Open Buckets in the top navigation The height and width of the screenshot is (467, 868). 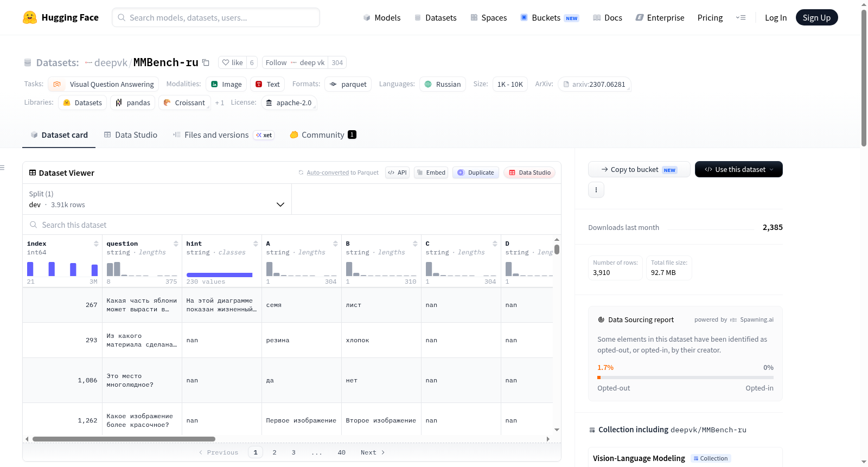click(550, 17)
